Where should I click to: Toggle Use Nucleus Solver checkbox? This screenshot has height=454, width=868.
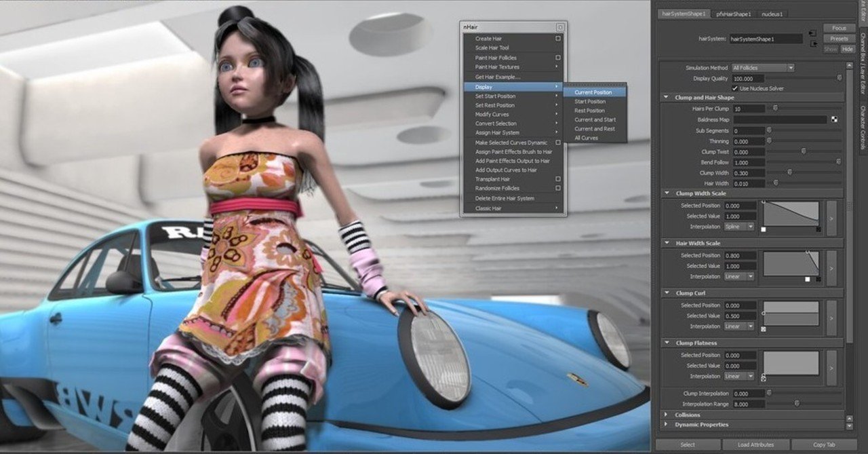tap(735, 88)
